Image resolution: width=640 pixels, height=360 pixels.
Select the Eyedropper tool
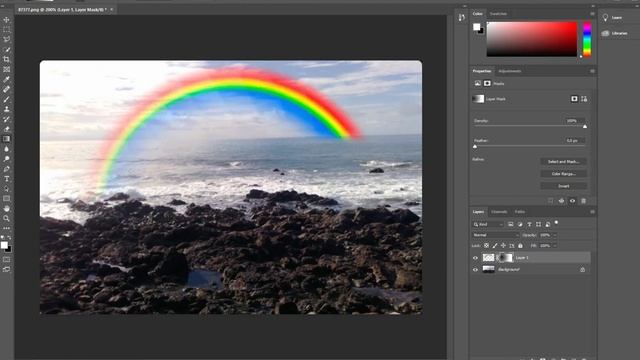[x=7, y=79]
